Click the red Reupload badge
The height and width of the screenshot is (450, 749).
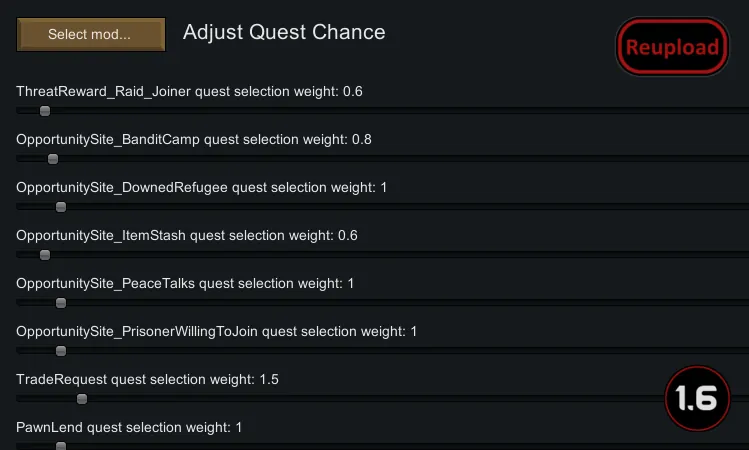click(672, 47)
